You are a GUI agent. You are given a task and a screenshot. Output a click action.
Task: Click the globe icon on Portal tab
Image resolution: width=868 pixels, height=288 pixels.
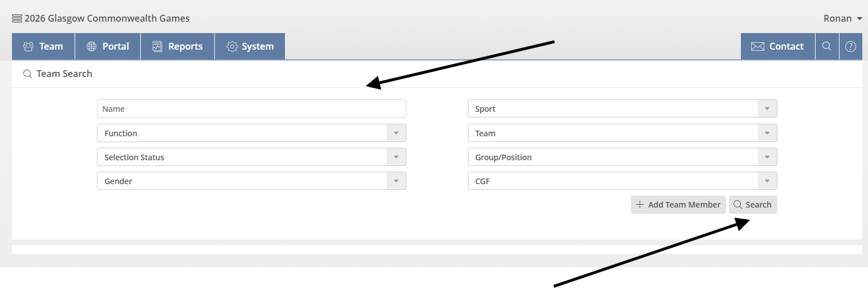point(91,46)
